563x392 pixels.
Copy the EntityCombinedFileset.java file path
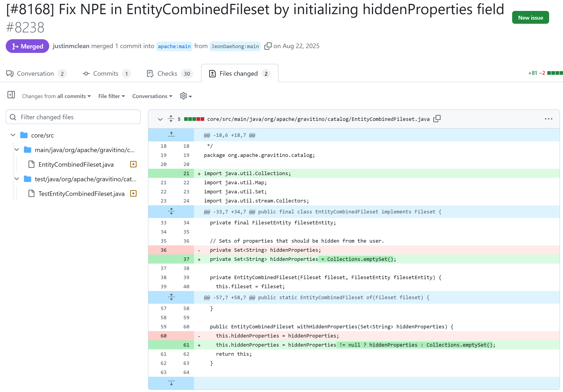437,119
